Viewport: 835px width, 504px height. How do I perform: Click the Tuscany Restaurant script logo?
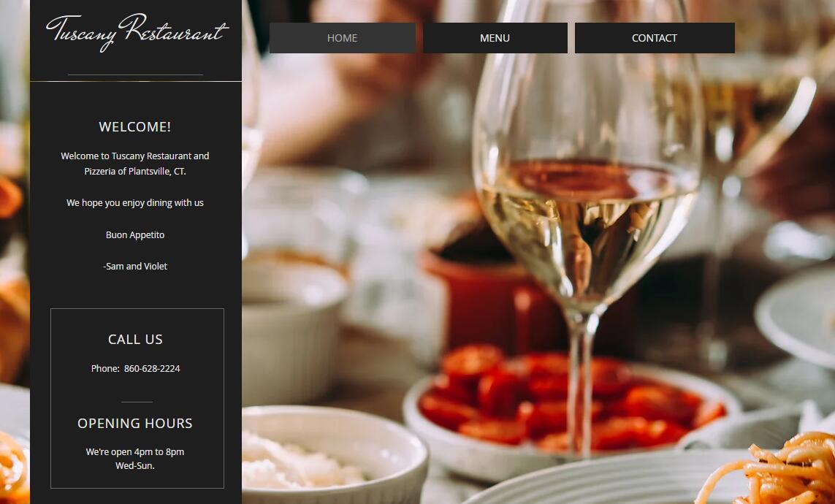point(137,32)
